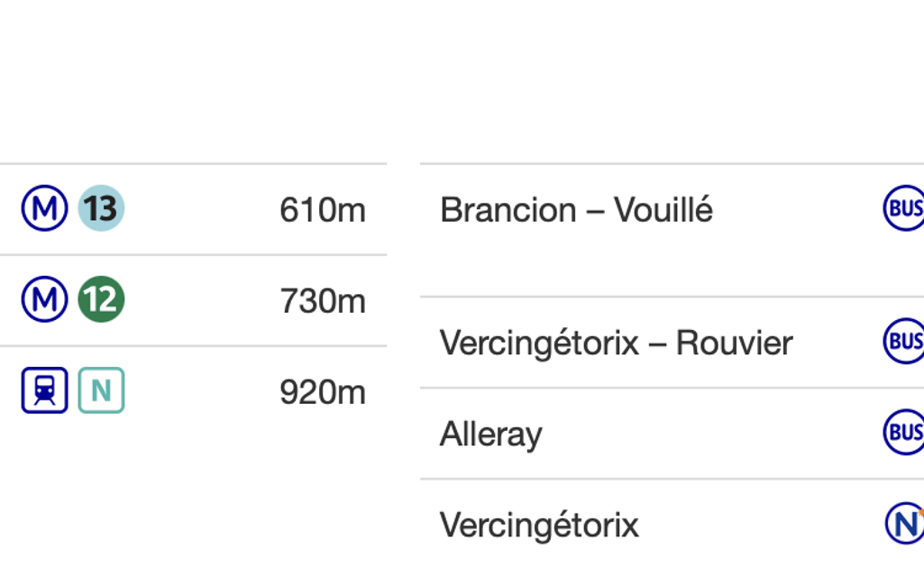Open the Vercingétorix – Rouvier stop name
Screen dimensions: 924x586
pos(616,343)
